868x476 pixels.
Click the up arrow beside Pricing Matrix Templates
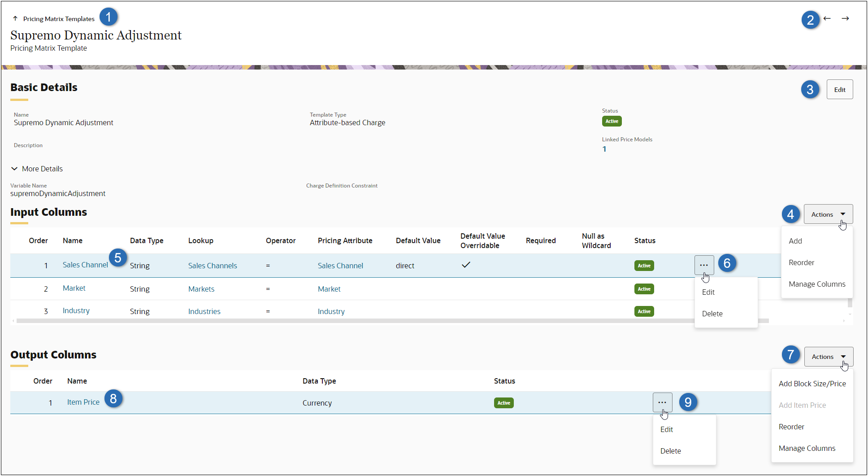pyautogui.click(x=15, y=18)
